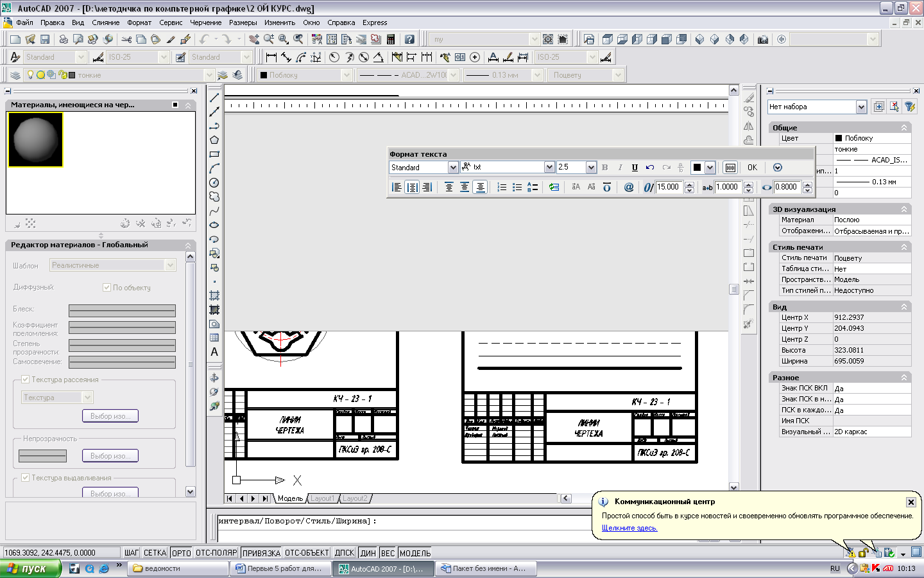The image size is (924, 578).
Task: Toggle overline in Text Formatting
Action: point(607,187)
